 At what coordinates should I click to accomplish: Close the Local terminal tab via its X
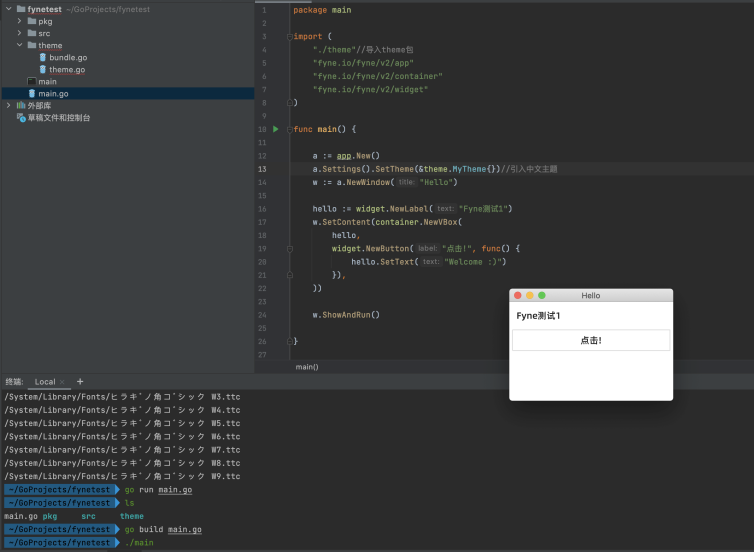pos(62,382)
